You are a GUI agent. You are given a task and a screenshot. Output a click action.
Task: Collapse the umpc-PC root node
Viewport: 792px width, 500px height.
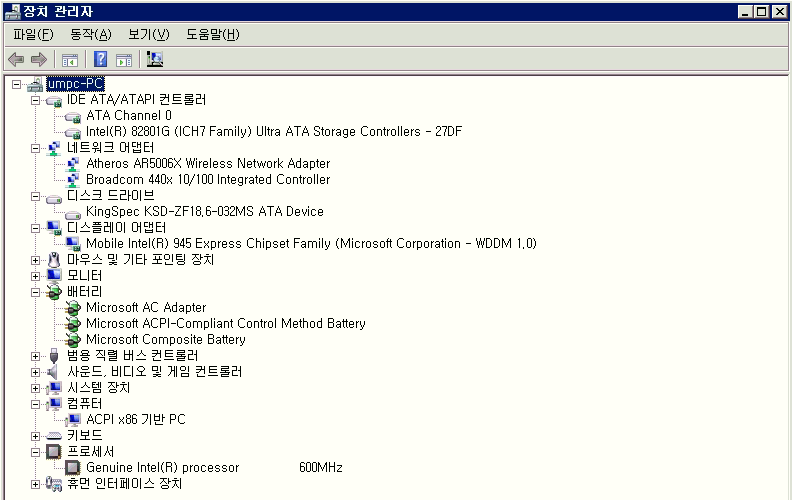16,84
